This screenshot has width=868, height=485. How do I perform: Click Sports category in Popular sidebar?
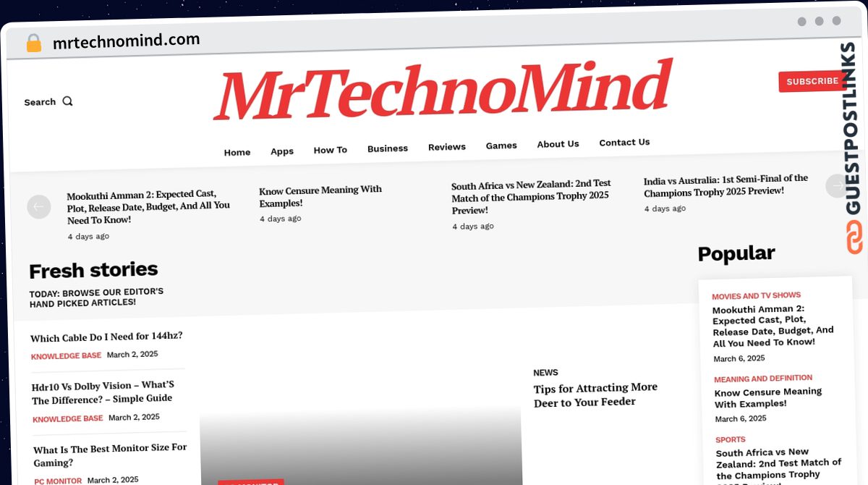pos(731,440)
